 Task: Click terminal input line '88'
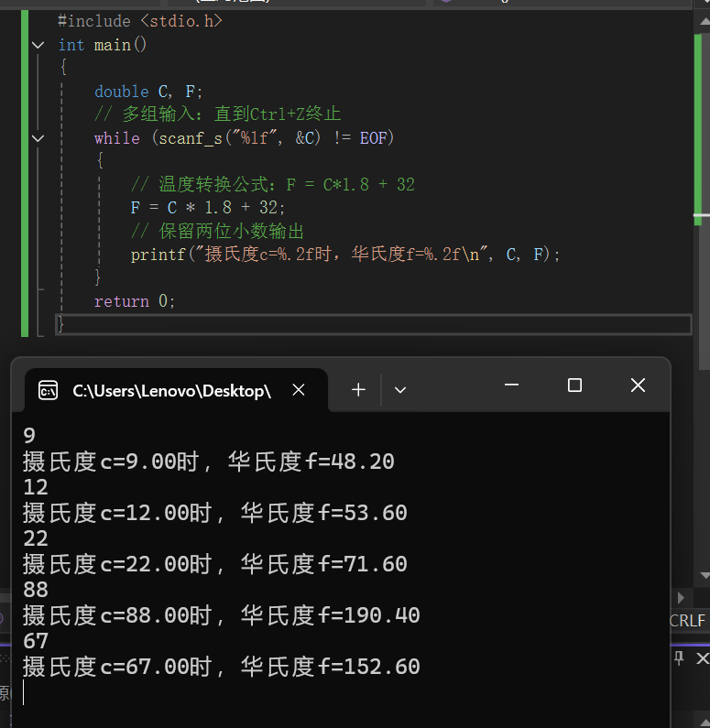(x=36, y=590)
